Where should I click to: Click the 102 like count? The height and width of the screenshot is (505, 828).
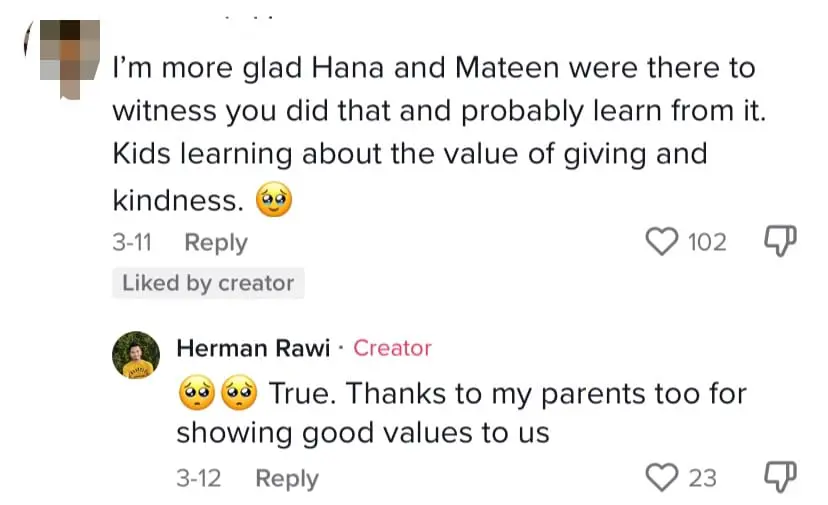707,242
